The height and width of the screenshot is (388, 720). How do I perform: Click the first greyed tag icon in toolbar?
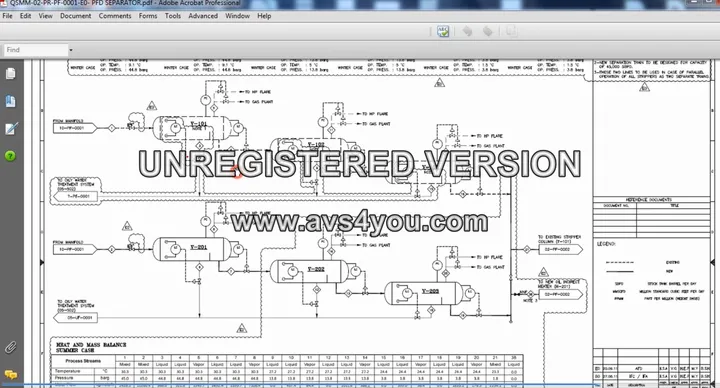(467, 31)
